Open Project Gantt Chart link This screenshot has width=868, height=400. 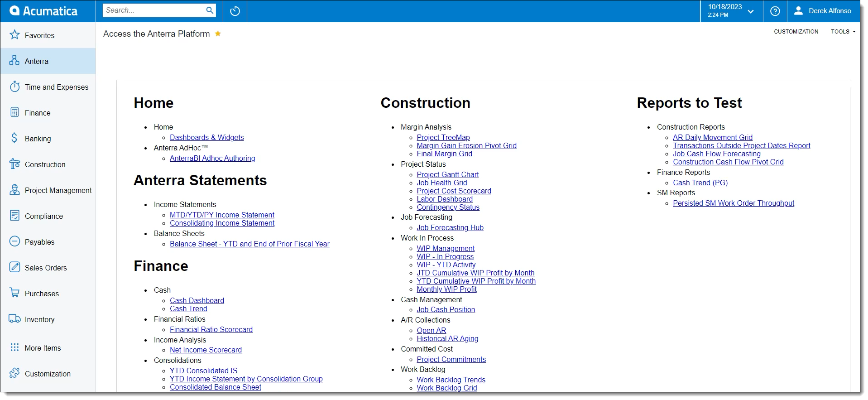coord(447,174)
